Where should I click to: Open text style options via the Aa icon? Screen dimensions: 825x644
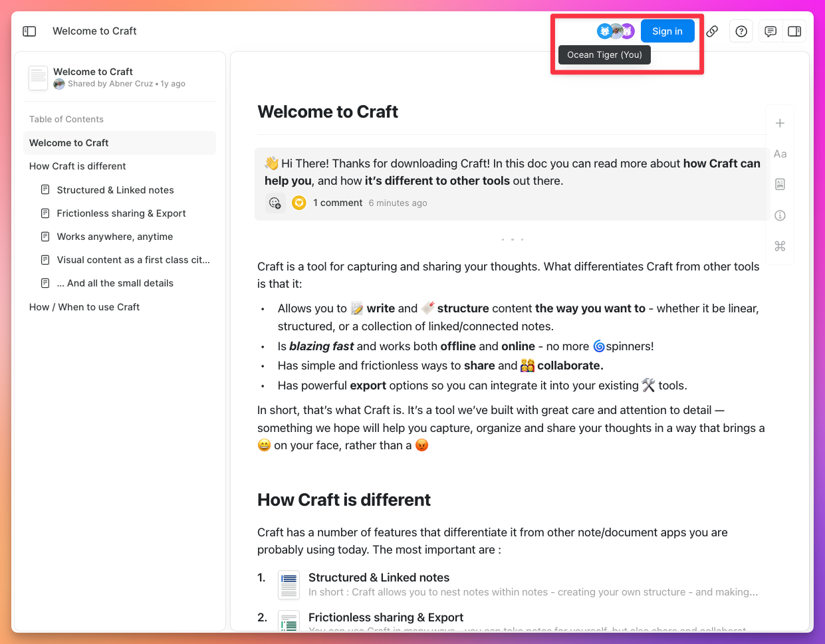[x=779, y=154]
